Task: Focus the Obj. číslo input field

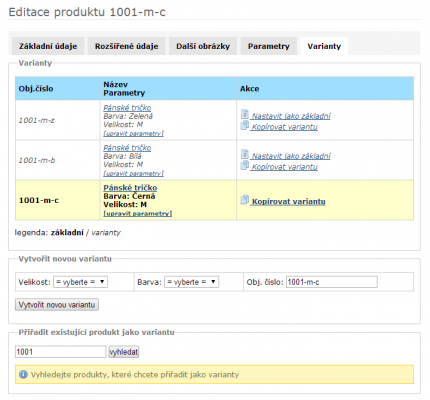Action: pyautogui.click(x=332, y=282)
